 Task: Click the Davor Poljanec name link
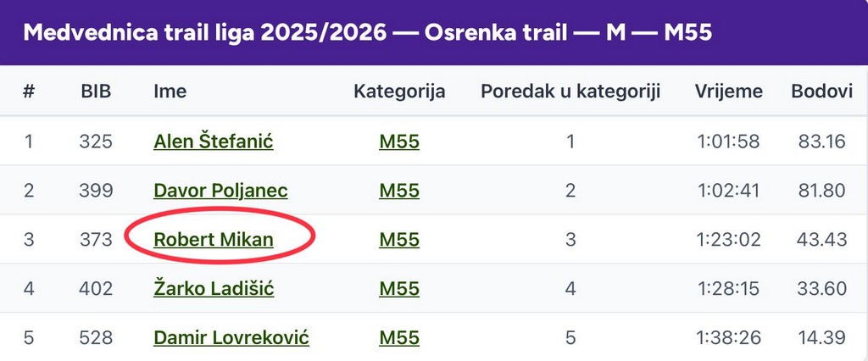click(x=220, y=191)
